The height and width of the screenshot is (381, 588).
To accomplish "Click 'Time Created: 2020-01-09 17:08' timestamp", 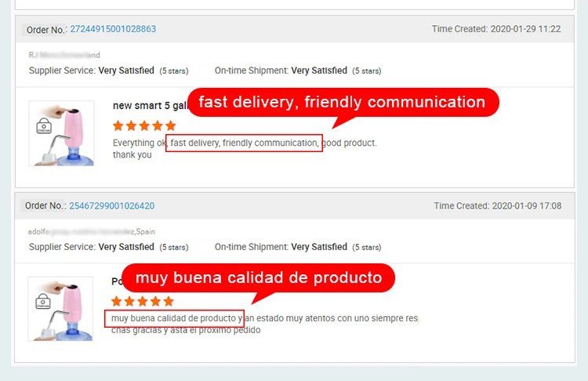I will tap(498, 206).
